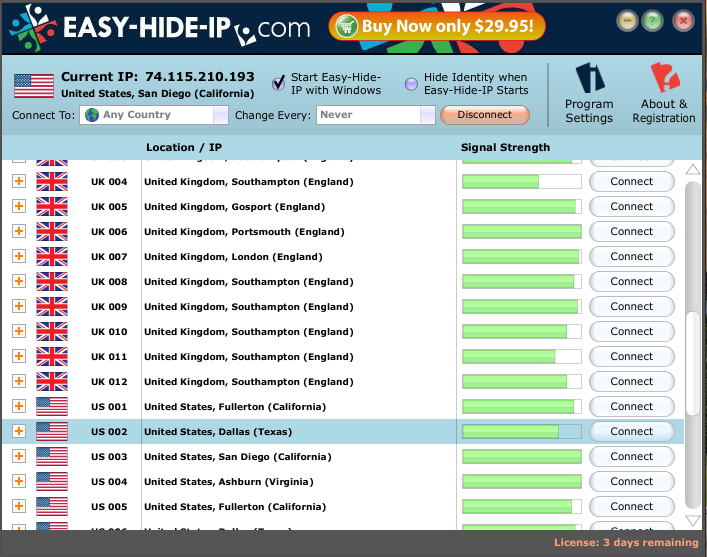Click the UK flag in row UK 008
Screen dimensions: 707x557
point(52,281)
